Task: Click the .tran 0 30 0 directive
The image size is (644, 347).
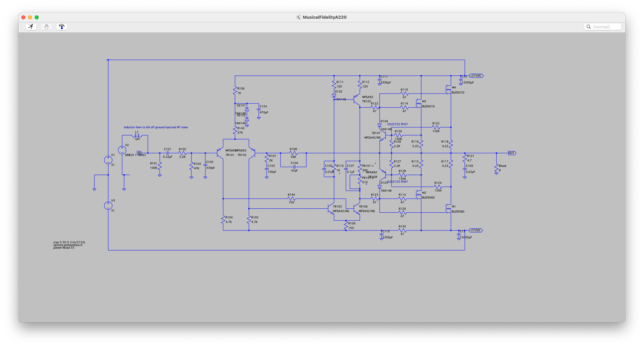Action: pos(69,242)
